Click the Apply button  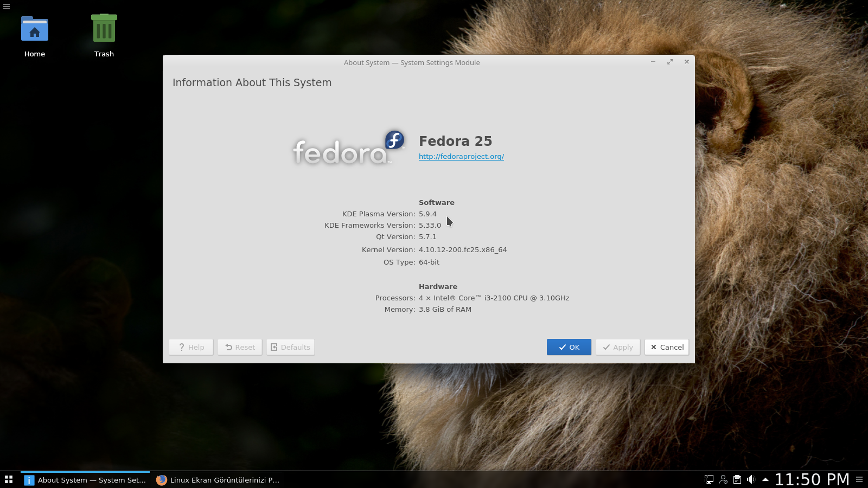(617, 347)
